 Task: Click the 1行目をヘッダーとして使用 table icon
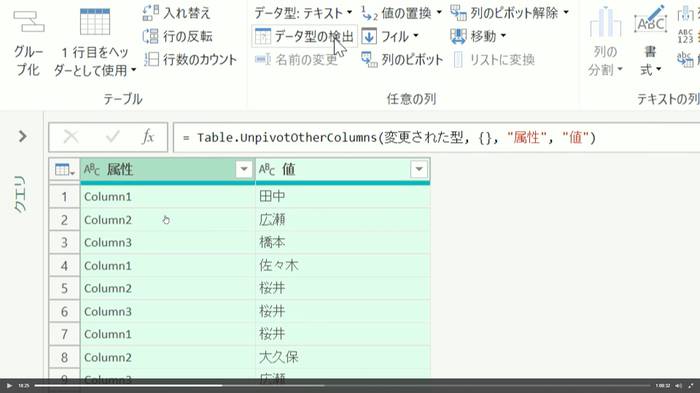[x=95, y=21]
